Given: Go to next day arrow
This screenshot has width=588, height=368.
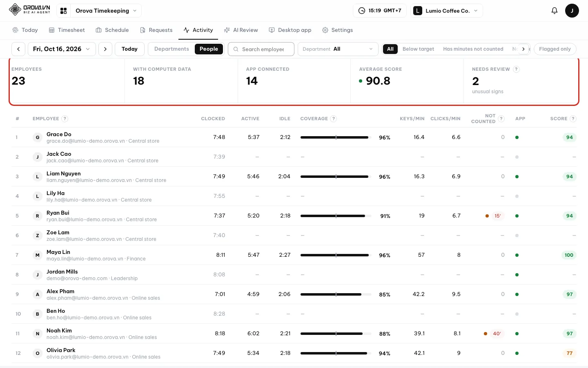Looking at the screenshot, I should (x=105, y=49).
